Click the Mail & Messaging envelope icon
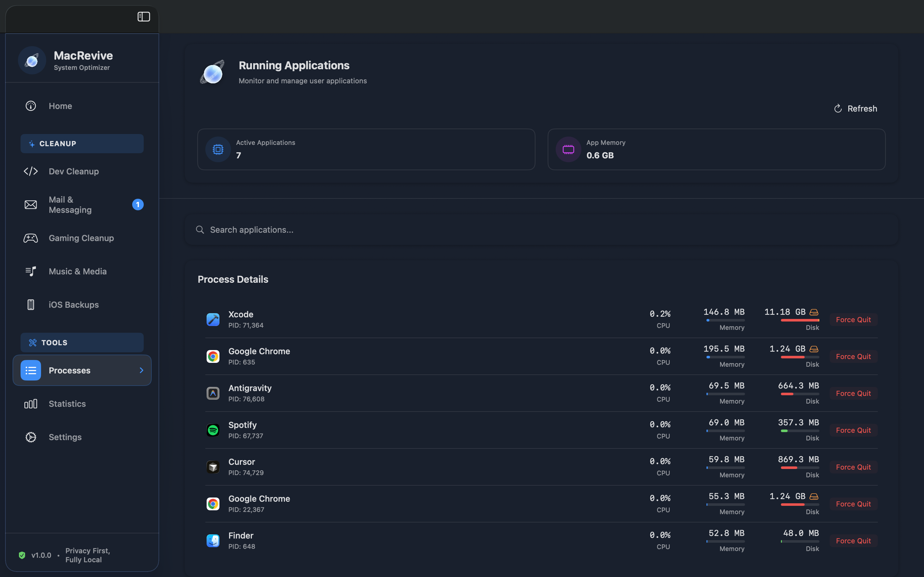 click(x=30, y=205)
